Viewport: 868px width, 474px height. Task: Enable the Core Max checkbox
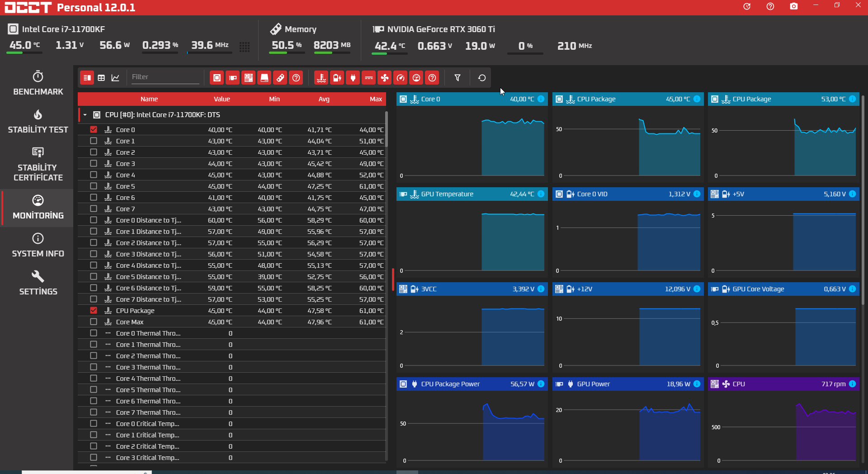coord(94,322)
